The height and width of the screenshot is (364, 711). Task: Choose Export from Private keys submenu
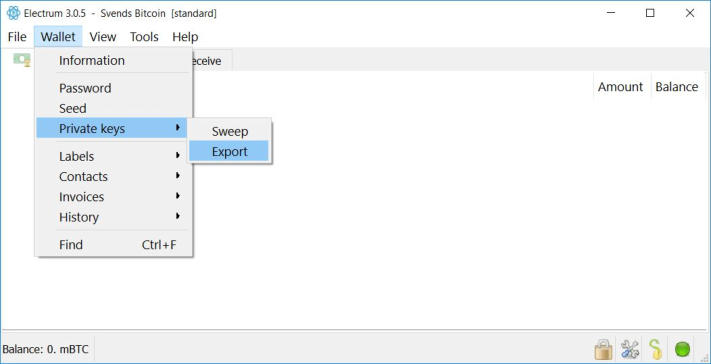(x=229, y=151)
